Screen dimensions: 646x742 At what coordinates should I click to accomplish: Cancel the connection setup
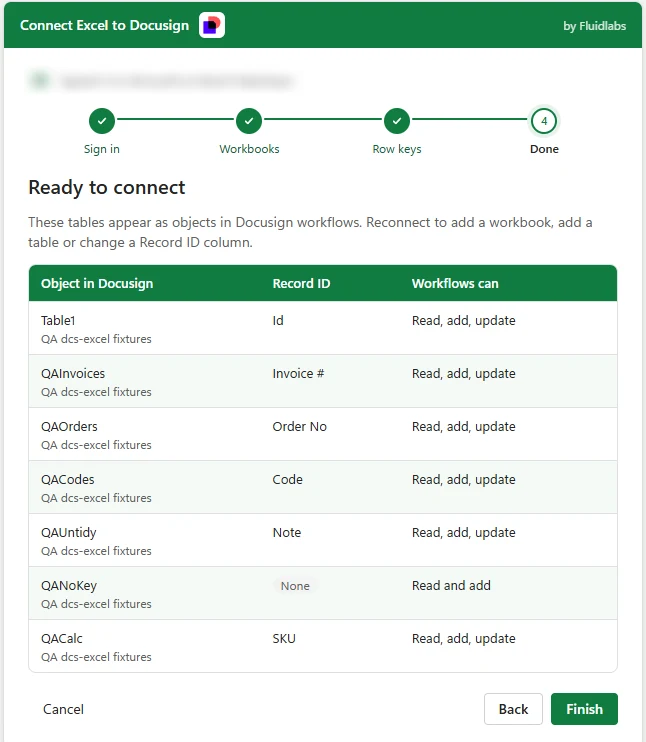coord(63,709)
